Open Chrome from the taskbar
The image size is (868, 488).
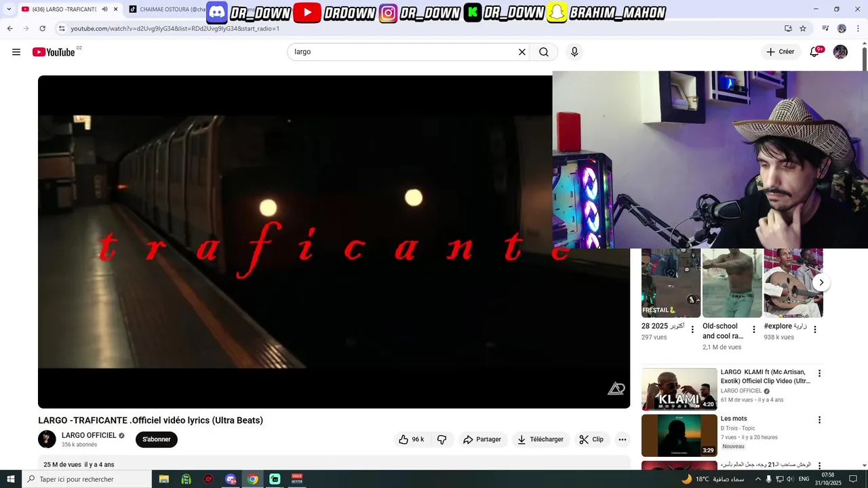(253, 479)
